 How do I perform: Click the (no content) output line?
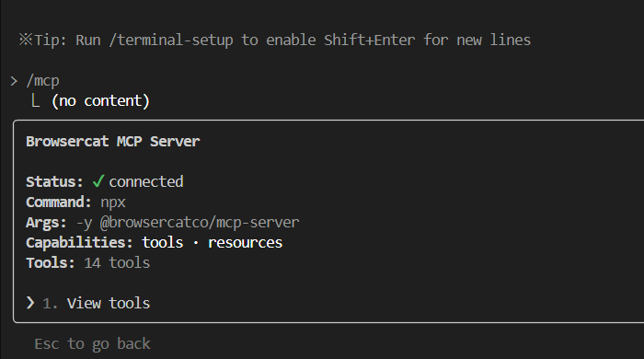(x=100, y=100)
